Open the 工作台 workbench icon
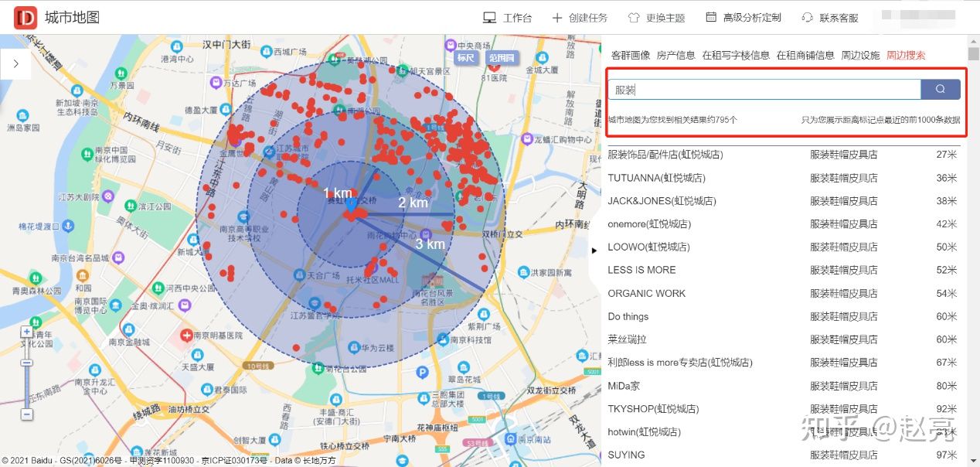 tap(488, 17)
